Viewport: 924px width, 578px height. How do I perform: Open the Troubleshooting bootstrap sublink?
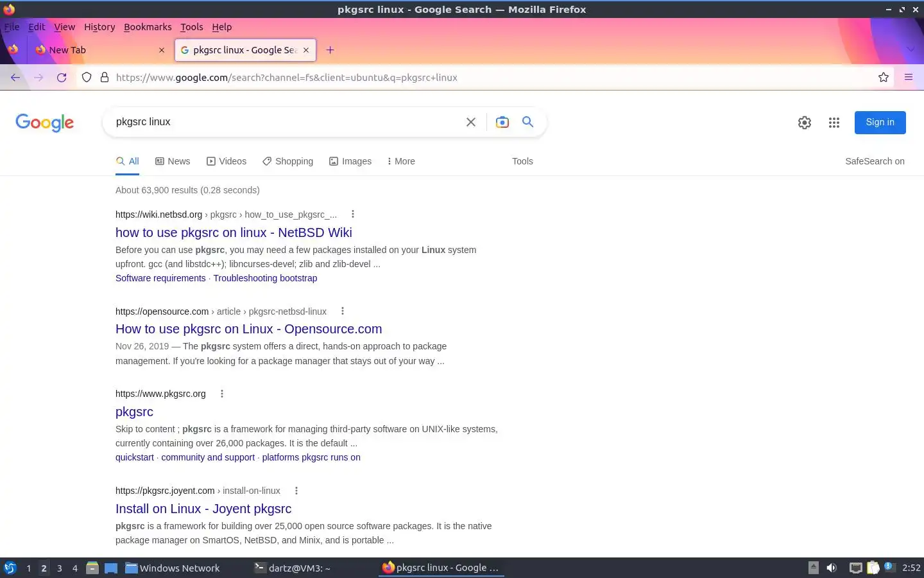click(265, 278)
